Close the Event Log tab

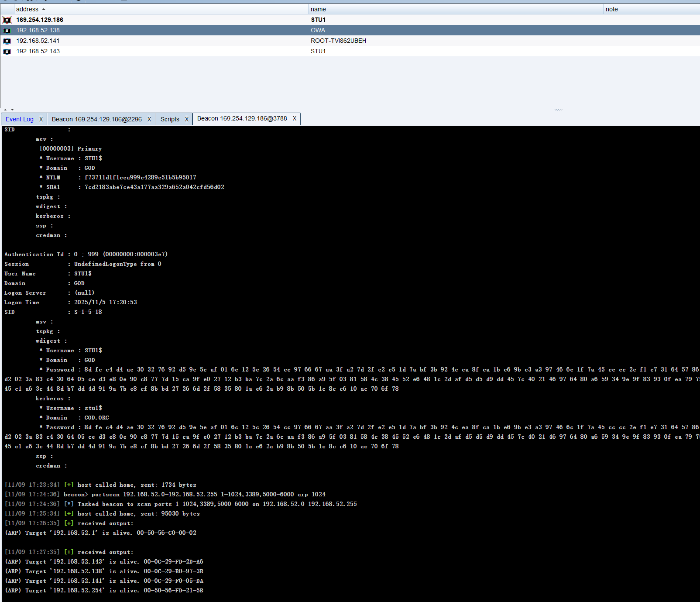coord(41,119)
